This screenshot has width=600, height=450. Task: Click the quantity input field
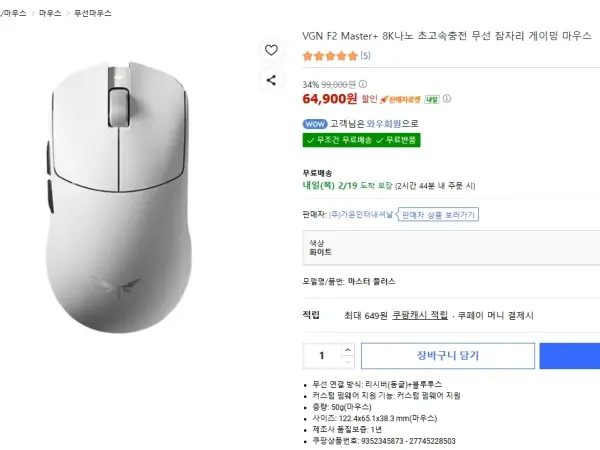point(322,355)
